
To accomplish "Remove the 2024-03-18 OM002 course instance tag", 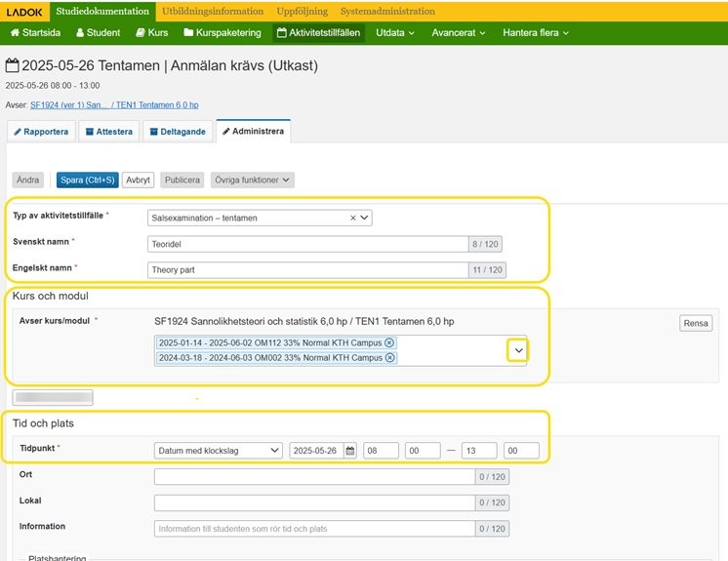I will pos(390,358).
